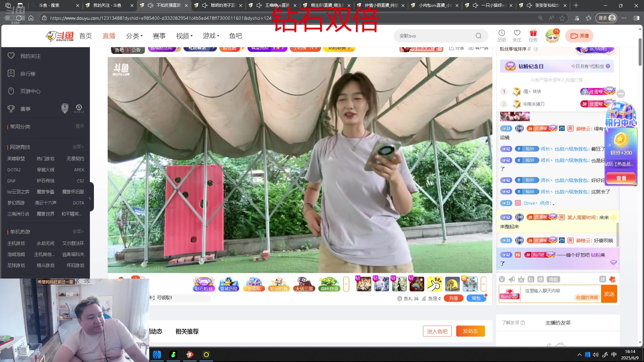
Task: Unmute the 不知皮蛋直播 tab speaker icon
Action: point(151,5)
